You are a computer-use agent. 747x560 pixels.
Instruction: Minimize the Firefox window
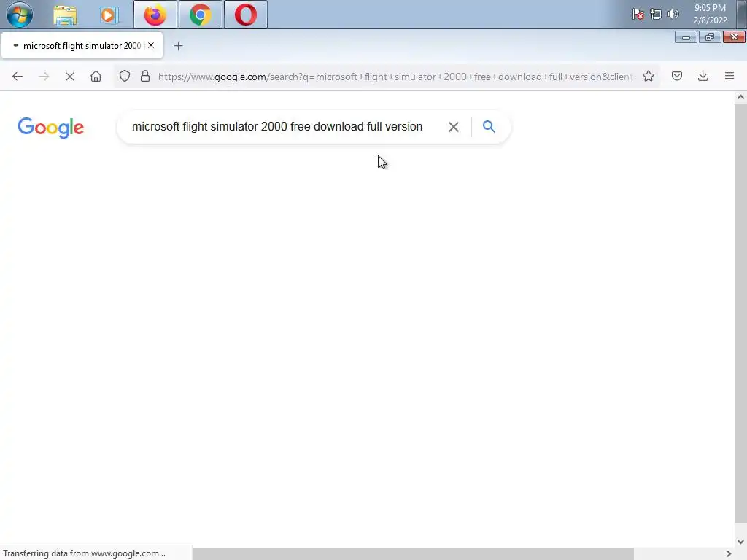[x=686, y=37]
